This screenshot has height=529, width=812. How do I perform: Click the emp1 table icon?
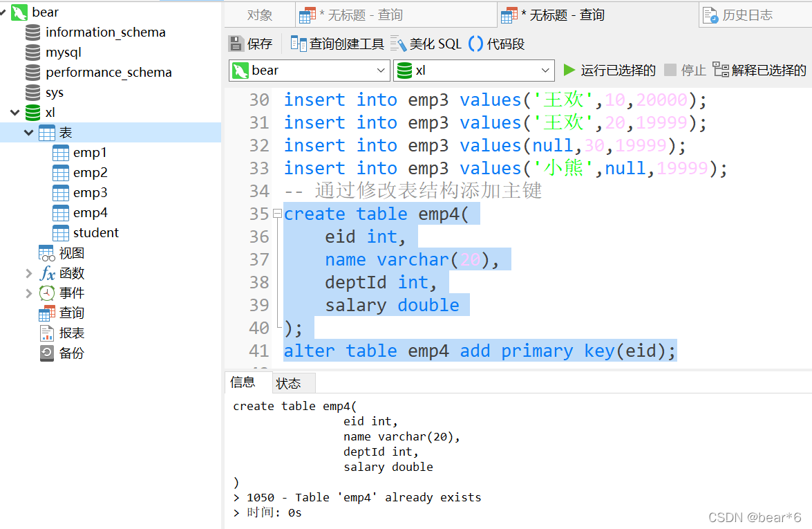click(61, 153)
